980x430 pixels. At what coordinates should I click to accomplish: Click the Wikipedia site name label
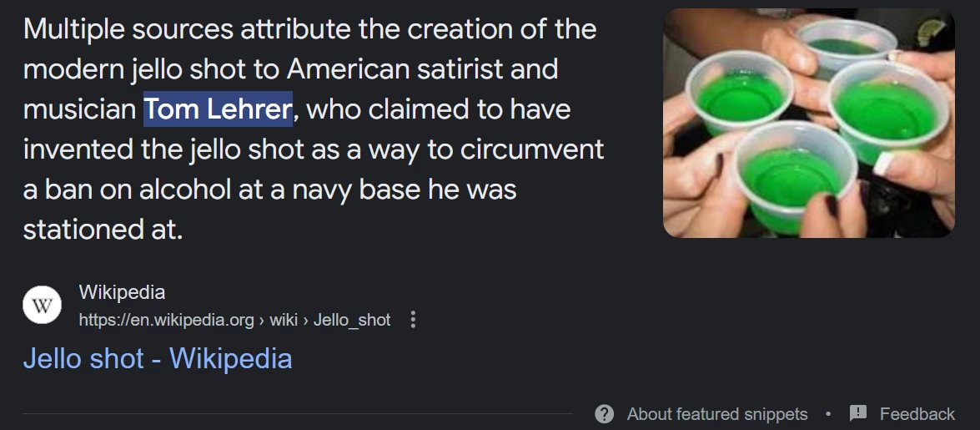click(x=122, y=292)
